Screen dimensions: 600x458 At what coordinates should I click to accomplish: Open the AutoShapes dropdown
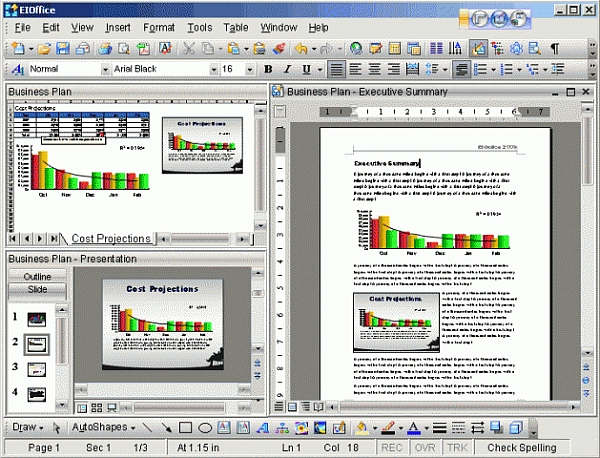[x=103, y=427]
